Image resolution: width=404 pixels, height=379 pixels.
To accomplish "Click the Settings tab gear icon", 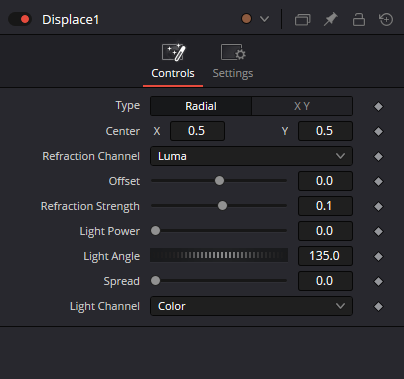I will 233,52.
